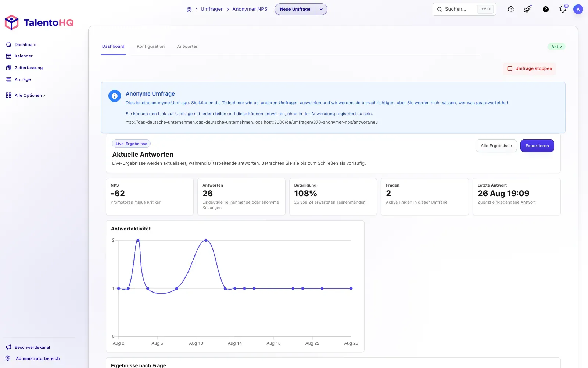Click the Ergebnisse nach Frage heading
The image size is (588, 368).
(x=139, y=365)
